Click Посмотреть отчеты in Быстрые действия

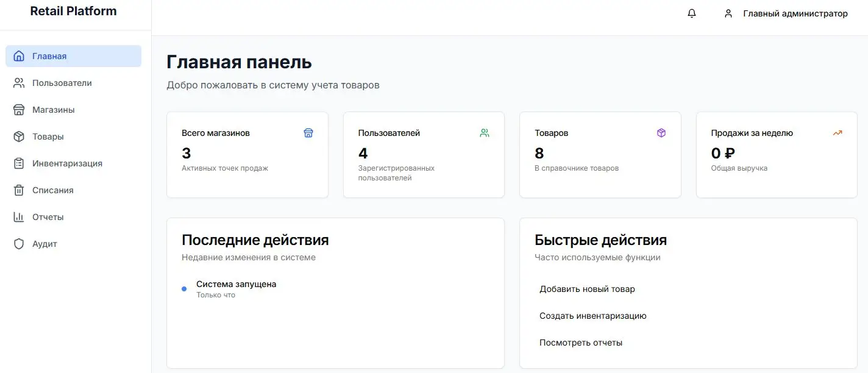581,343
